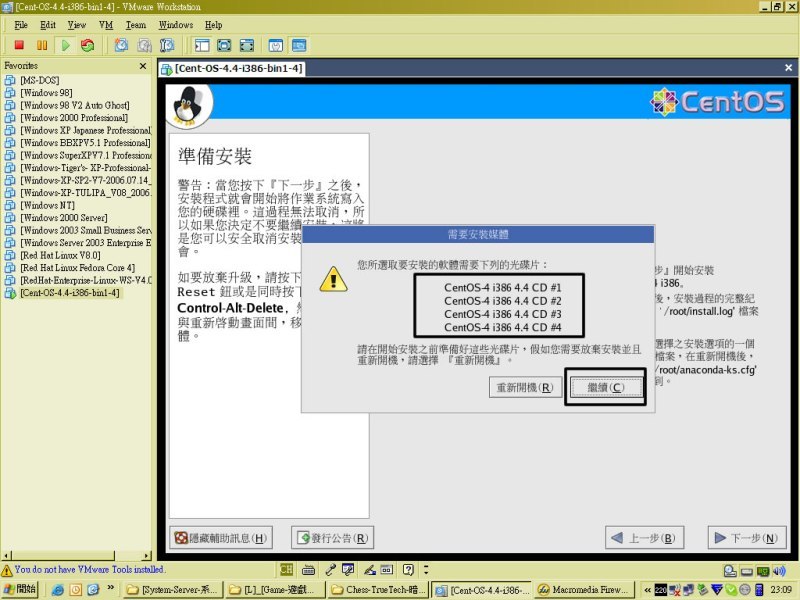This screenshot has height=600, width=800.
Task: Click the 上一步(B) back button
Action: tap(644, 538)
